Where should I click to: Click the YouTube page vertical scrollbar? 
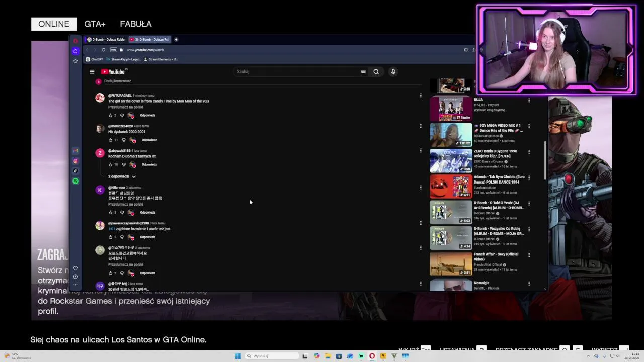pyautogui.click(x=545, y=161)
